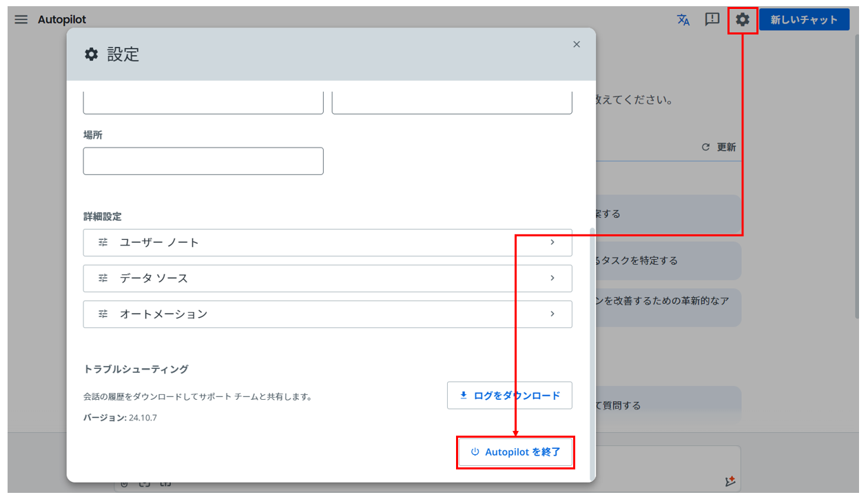Click the 設定 dialog title

[123, 54]
